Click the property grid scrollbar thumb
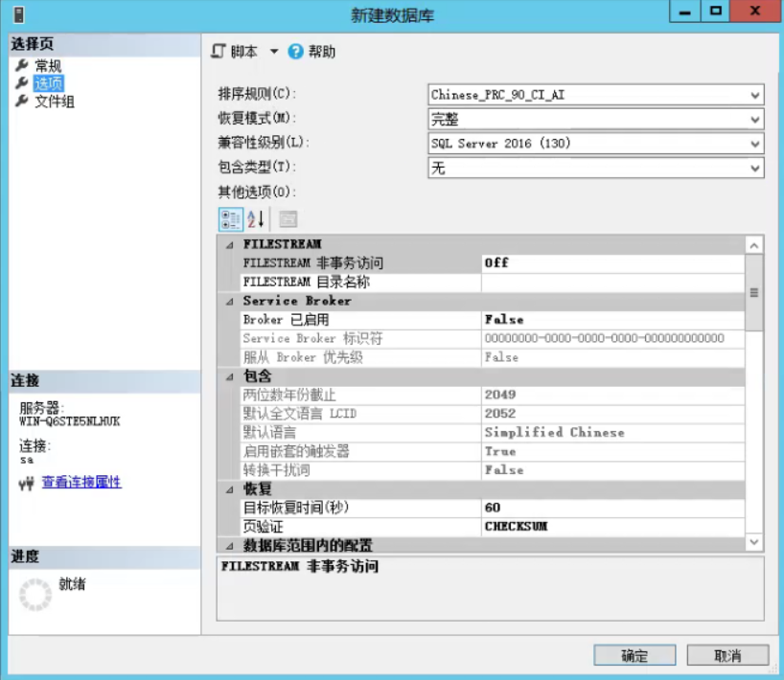 click(x=754, y=293)
